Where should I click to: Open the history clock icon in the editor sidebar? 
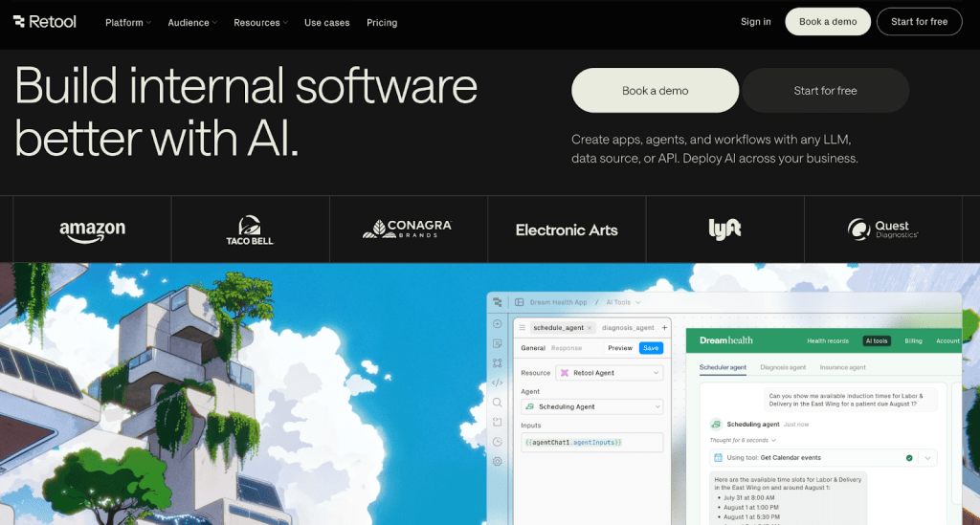click(x=498, y=442)
